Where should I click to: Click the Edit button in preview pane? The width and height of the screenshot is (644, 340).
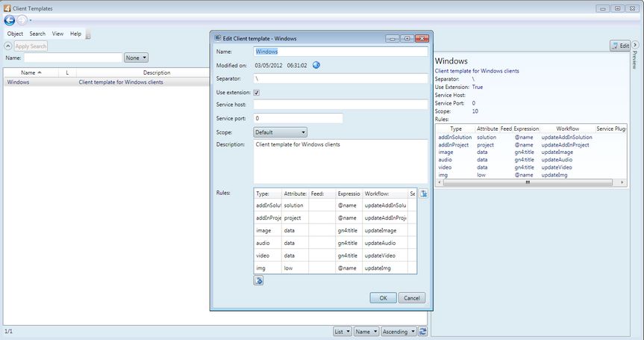(x=620, y=46)
